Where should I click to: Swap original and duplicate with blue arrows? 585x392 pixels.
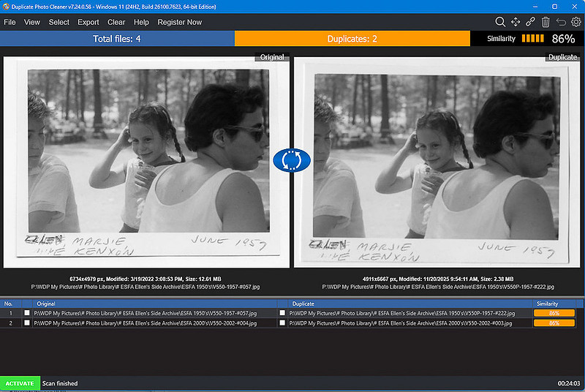pyautogui.click(x=292, y=160)
